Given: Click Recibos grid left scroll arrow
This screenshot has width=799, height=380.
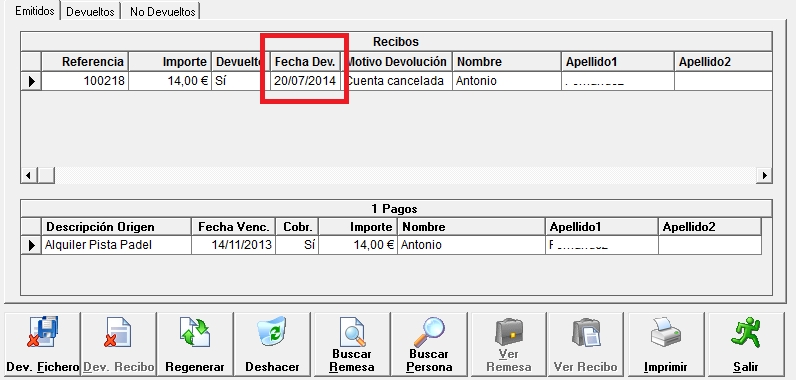Looking at the screenshot, I should coord(28,175).
